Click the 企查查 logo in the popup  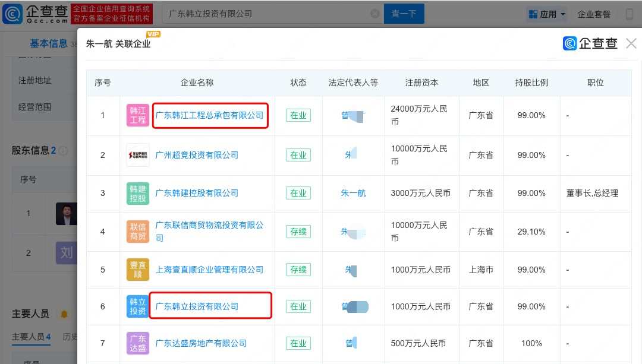point(590,43)
